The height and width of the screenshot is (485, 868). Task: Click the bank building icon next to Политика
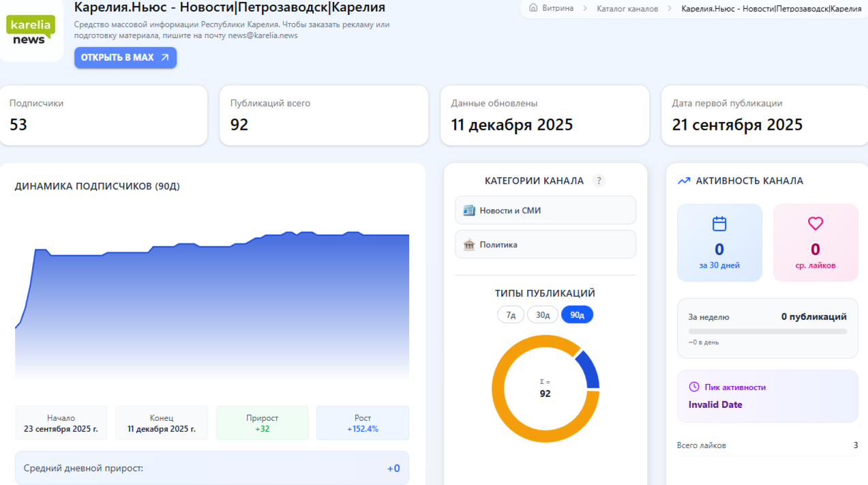468,245
